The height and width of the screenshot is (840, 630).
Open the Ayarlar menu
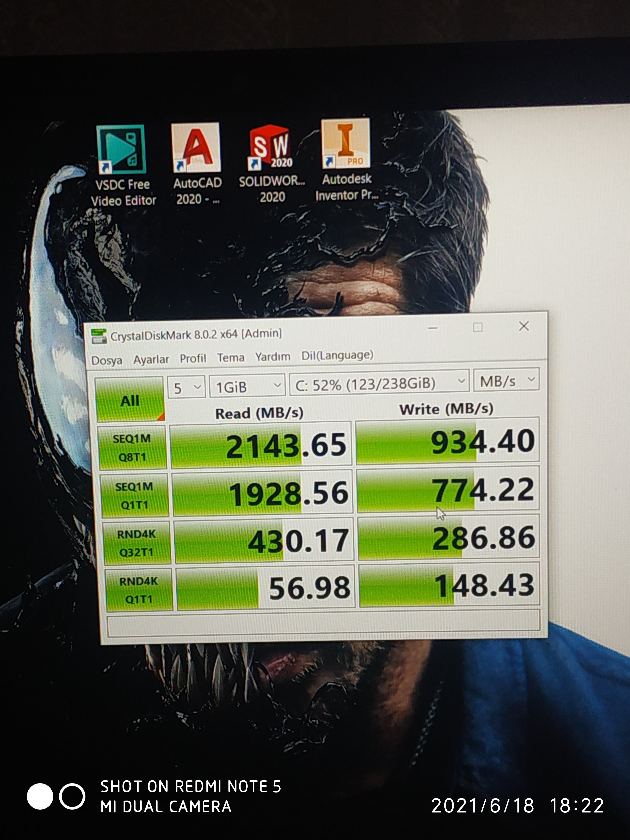151,359
